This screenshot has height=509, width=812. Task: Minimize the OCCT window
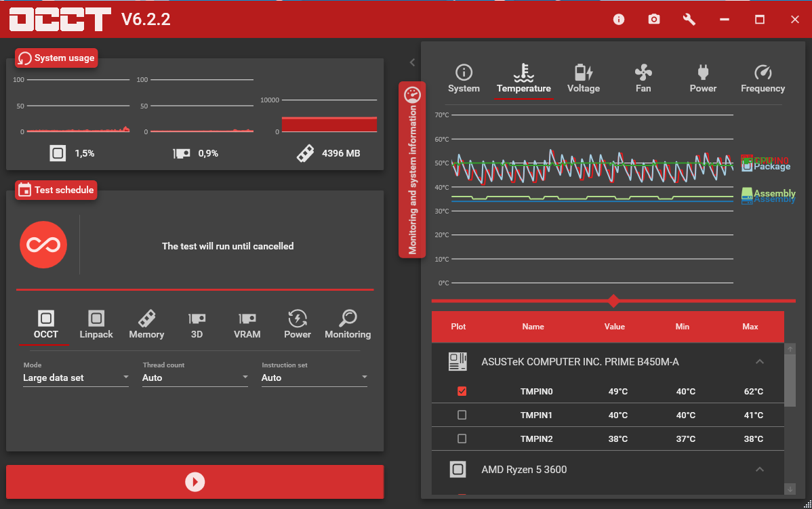click(x=725, y=19)
